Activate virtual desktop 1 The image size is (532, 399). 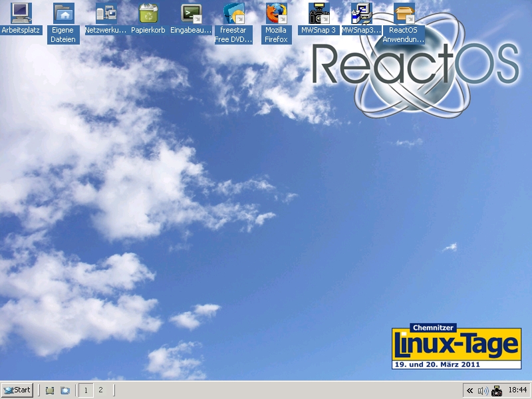tap(85, 390)
